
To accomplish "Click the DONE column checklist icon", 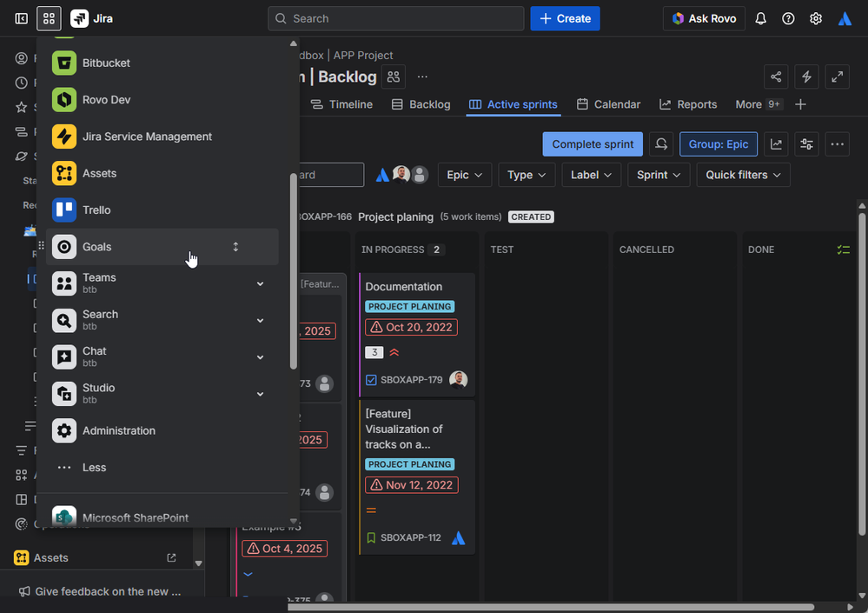I will coord(843,250).
